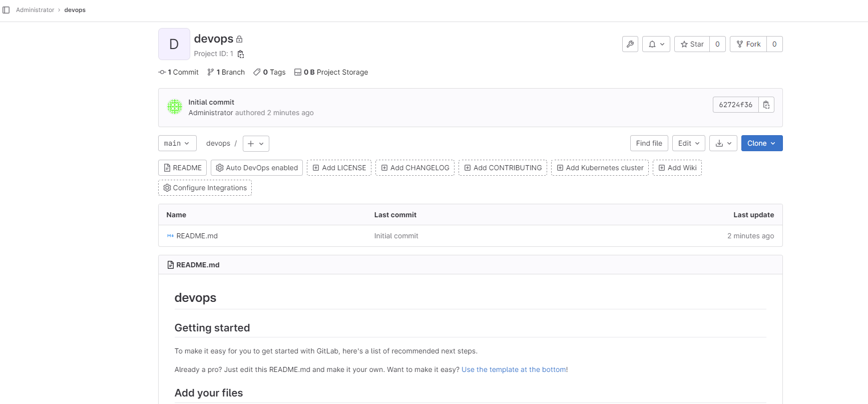Open the Clone dropdown
Image resolution: width=868 pixels, height=404 pixels.
(x=761, y=143)
